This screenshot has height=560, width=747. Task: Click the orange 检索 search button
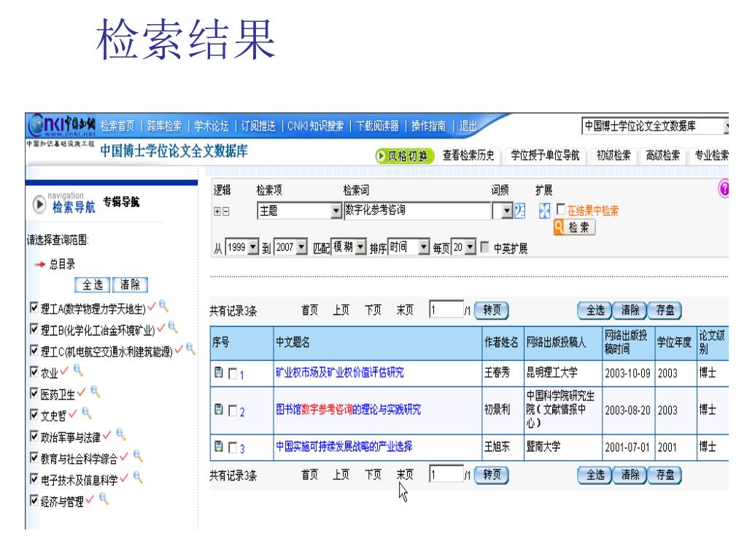tap(575, 227)
